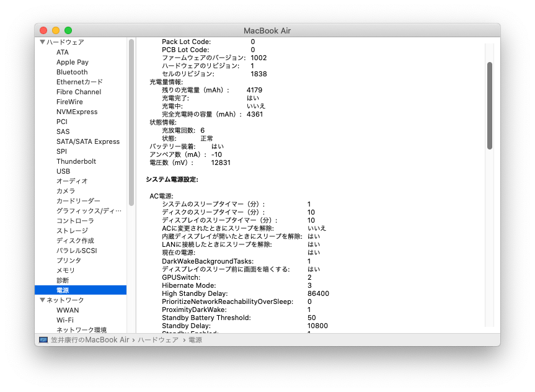Open SATA/SATA Express entry
535x392 pixels.
click(x=88, y=141)
